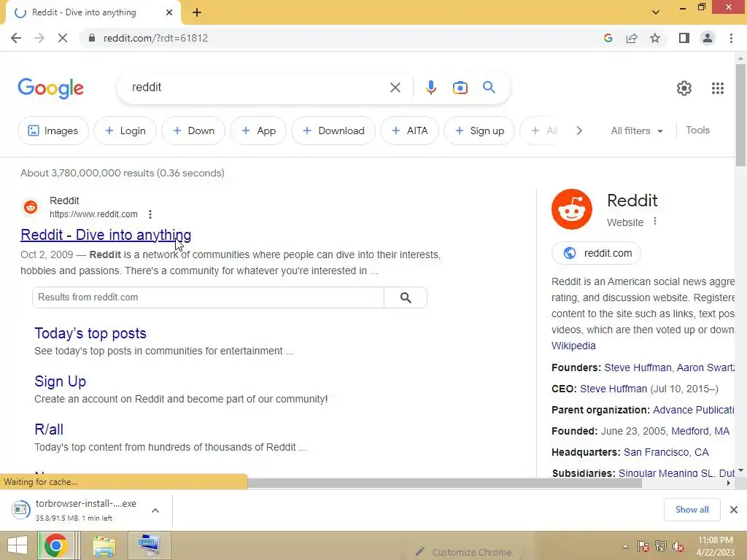The height and width of the screenshot is (560, 747).
Task: Search within reddit.com results magnifier
Action: point(406,297)
